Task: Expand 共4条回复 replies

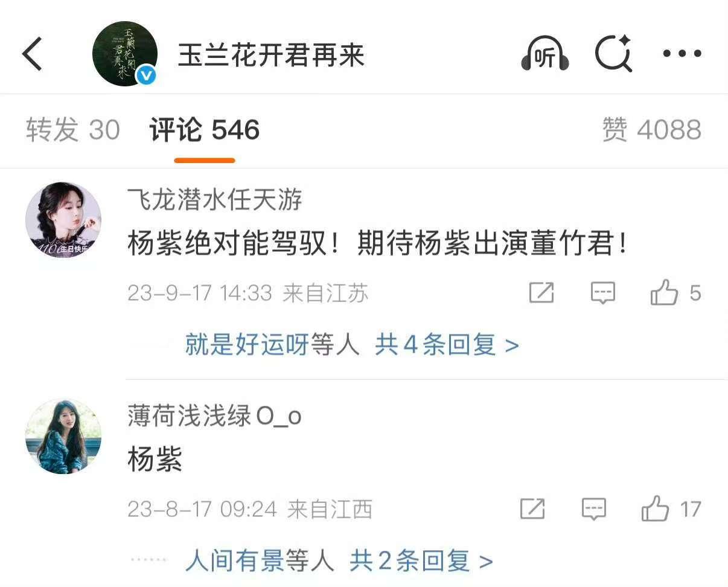Action: [447, 345]
